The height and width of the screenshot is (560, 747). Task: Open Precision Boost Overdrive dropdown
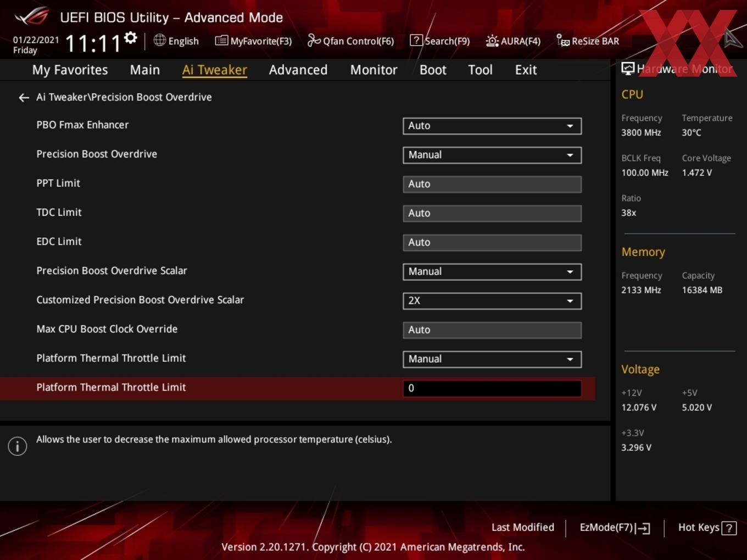coord(492,155)
